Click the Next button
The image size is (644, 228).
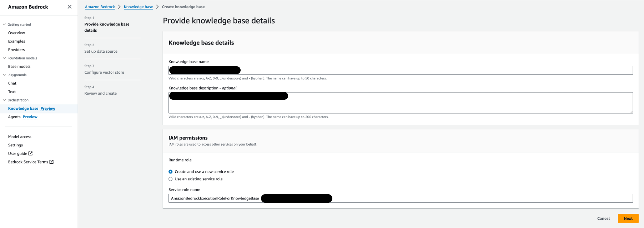tap(628, 218)
